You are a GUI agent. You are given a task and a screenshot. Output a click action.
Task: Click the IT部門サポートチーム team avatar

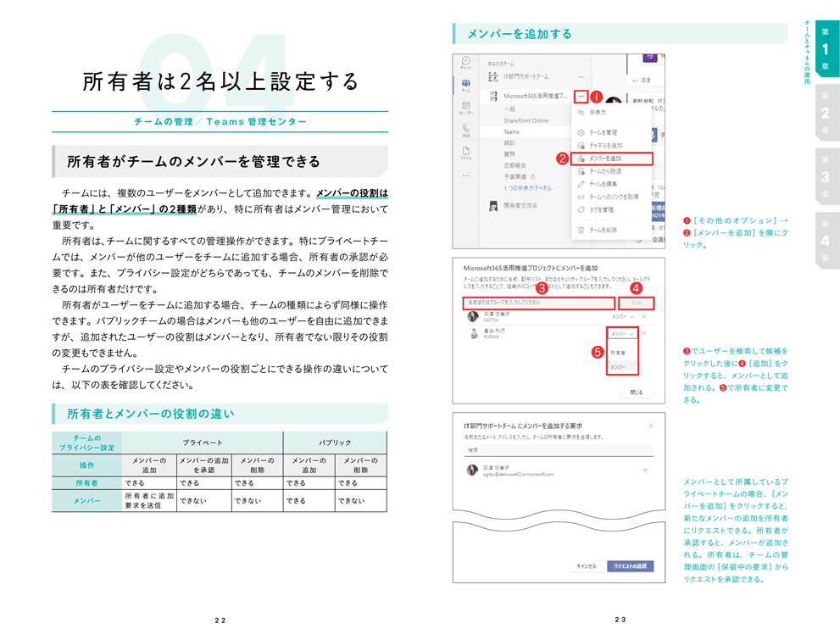(492, 77)
